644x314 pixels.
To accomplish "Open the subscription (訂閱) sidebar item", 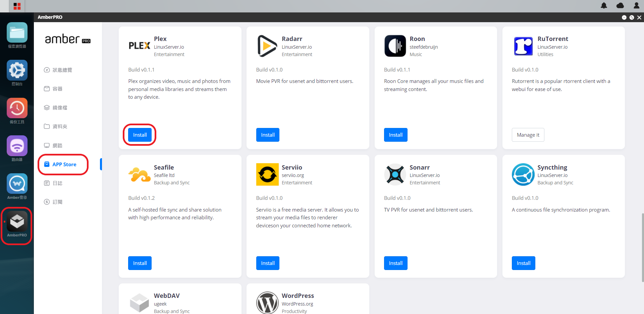I will 53,202.
